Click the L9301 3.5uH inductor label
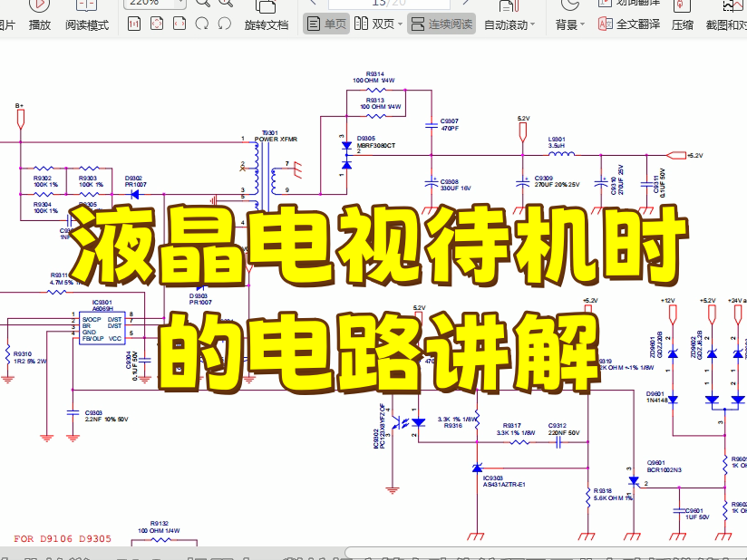The height and width of the screenshot is (560, 747). coord(557,142)
